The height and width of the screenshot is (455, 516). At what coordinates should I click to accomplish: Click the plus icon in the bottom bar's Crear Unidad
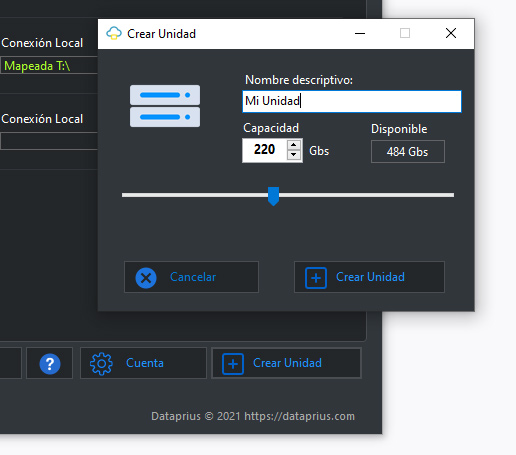(233, 364)
